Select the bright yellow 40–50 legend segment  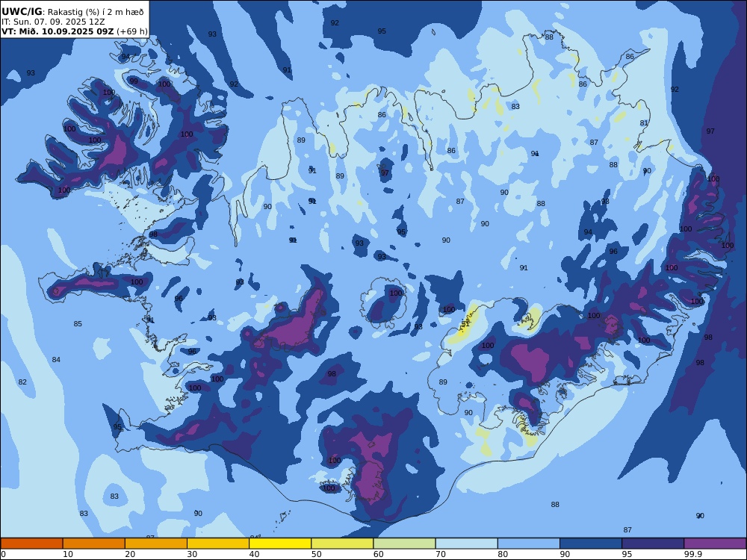pos(280,544)
